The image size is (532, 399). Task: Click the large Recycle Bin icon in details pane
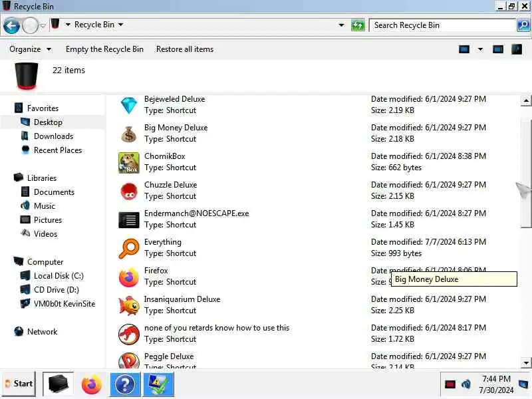point(27,76)
